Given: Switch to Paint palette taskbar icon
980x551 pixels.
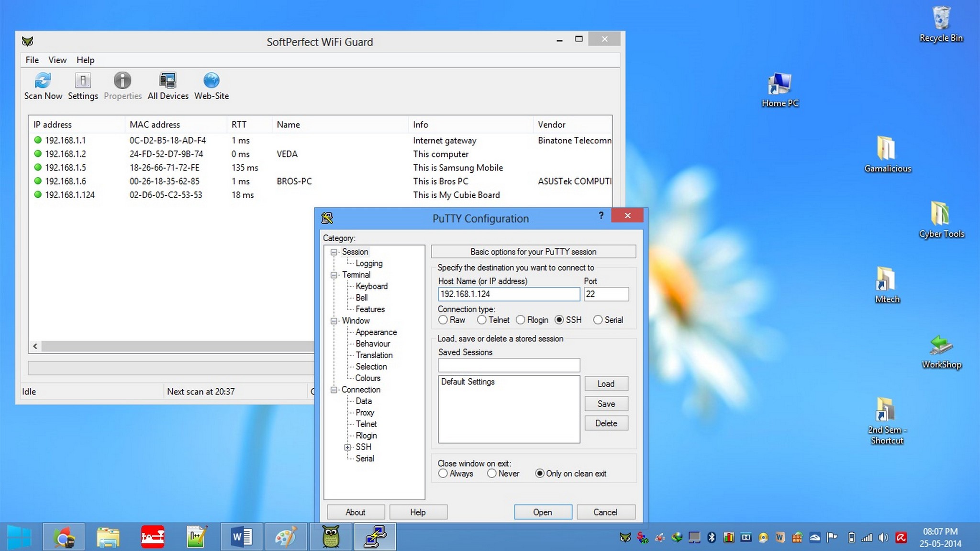Looking at the screenshot, I should [286, 537].
